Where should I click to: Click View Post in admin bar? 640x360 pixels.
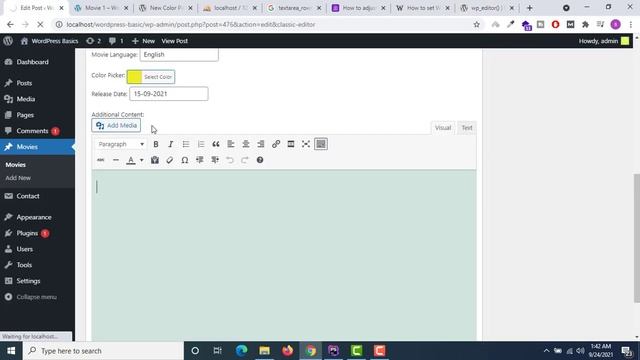[x=174, y=41]
